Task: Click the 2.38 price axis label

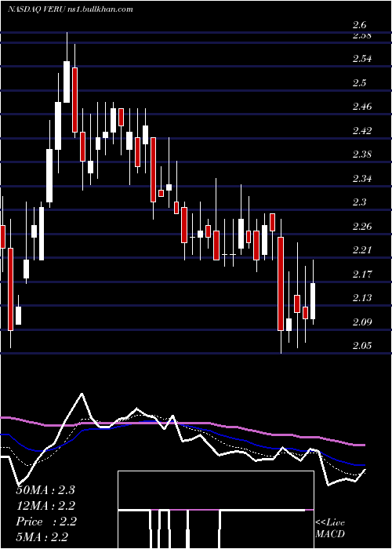Action: 362,155
